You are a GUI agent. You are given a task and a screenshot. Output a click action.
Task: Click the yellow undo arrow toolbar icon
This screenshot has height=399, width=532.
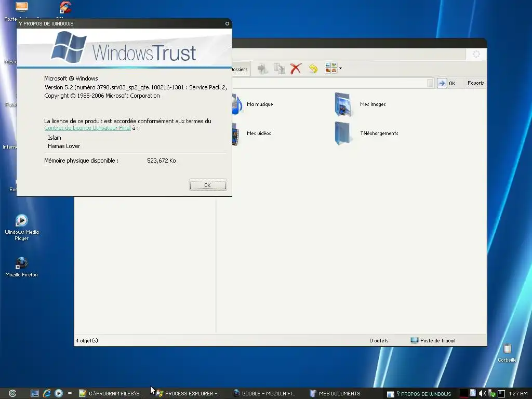pyautogui.click(x=313, y=69)
